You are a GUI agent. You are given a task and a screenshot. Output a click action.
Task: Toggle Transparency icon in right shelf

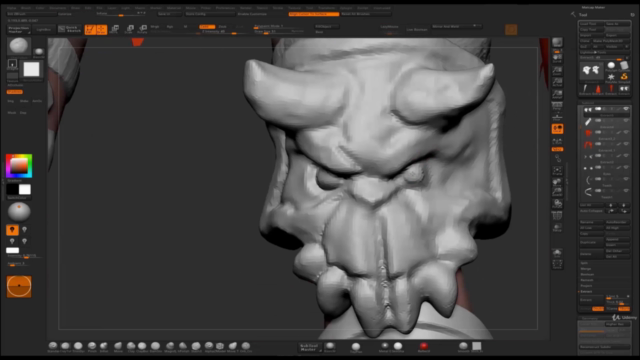tap(557, 228)
